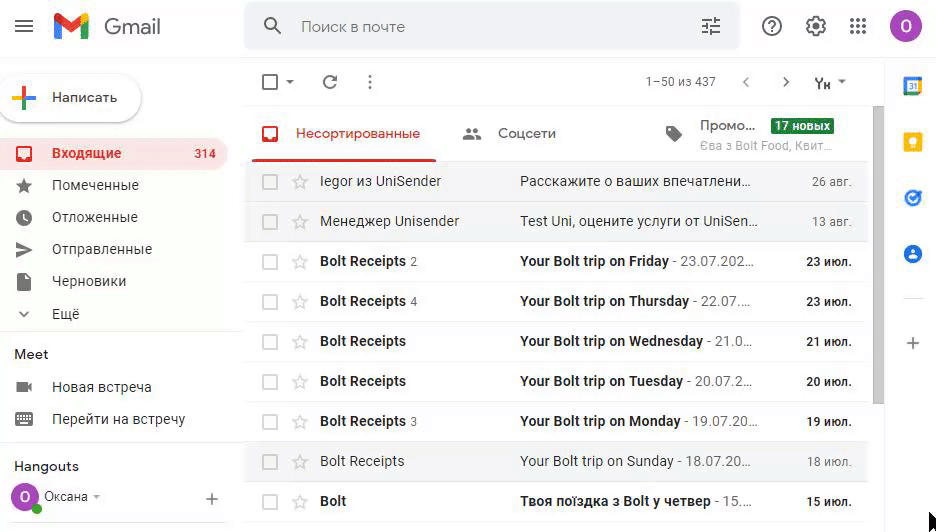Screen dimensions: 936x532
Task: Go to newer messages page arrow
Action: point(746,82)
